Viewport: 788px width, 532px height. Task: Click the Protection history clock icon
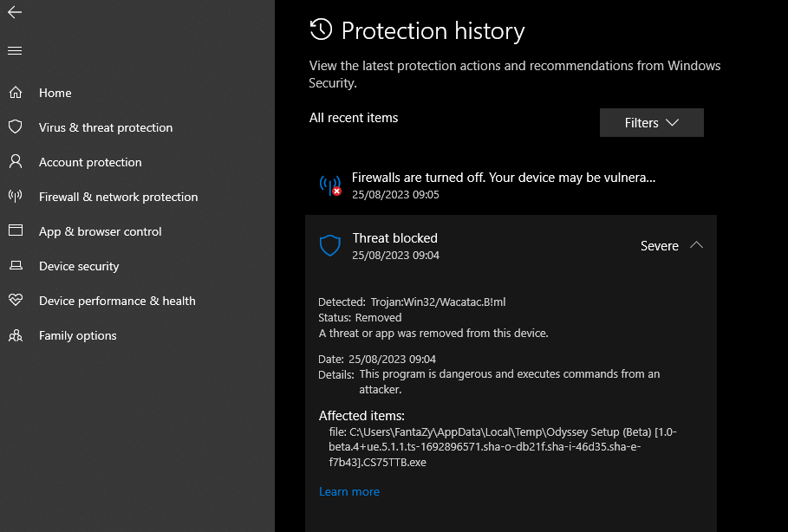(321, 29)
